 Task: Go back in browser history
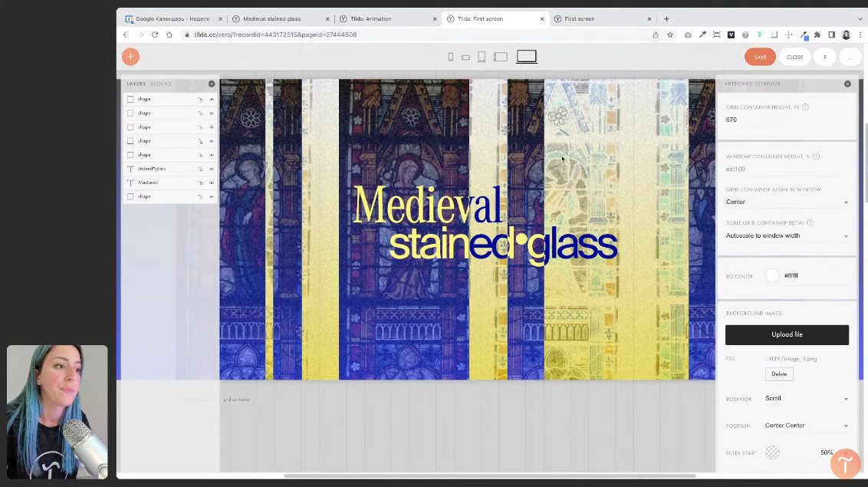pos(126,35)
